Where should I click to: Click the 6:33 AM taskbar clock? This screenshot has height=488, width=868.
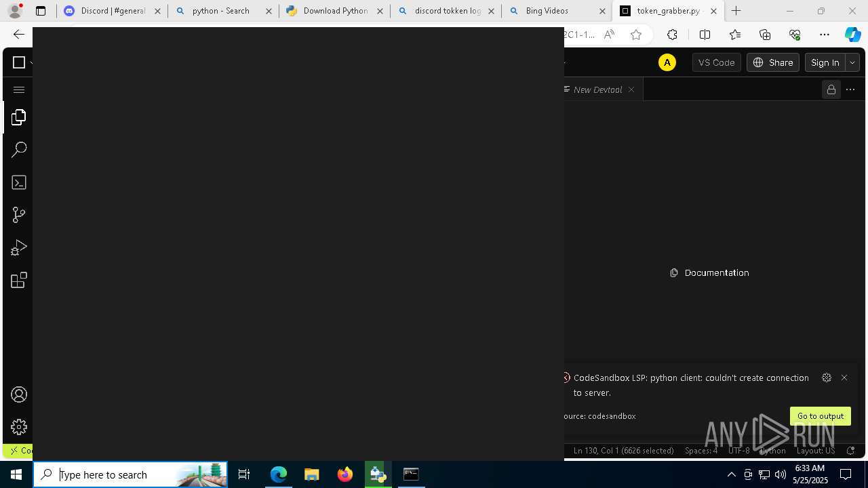click(810, 474)
